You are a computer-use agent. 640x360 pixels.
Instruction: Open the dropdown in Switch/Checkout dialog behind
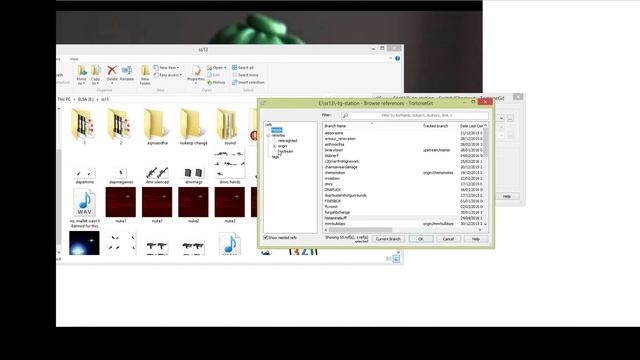pos(501,118)
